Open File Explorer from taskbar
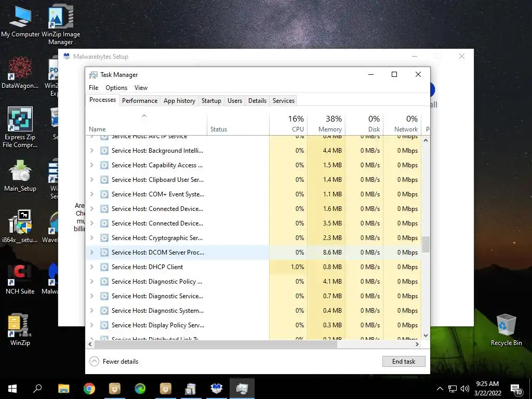This screenshot has height=399, width=532. tap(63, 389)
